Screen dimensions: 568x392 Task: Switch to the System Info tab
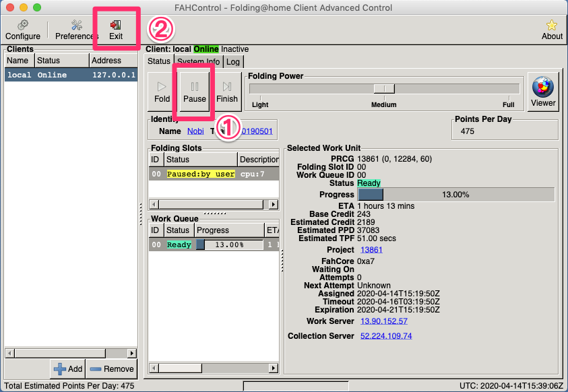(199, 61)
